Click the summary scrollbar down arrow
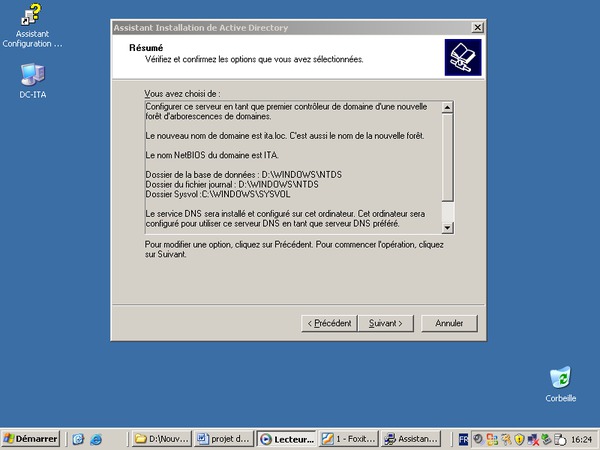600x450 pixels. pos(447,228)
